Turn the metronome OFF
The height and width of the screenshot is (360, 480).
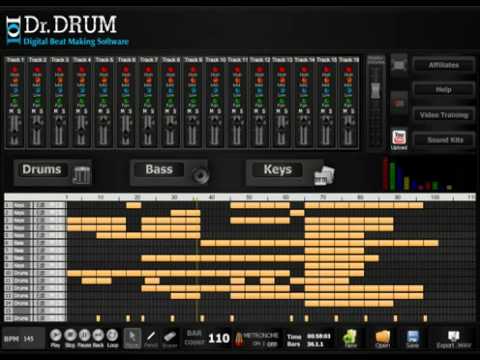pos(272,344)
